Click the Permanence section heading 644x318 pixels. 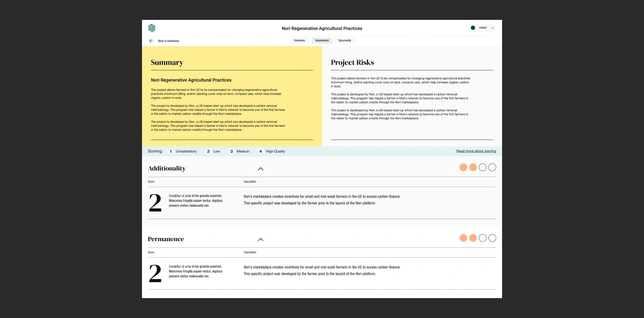(166, 239)
